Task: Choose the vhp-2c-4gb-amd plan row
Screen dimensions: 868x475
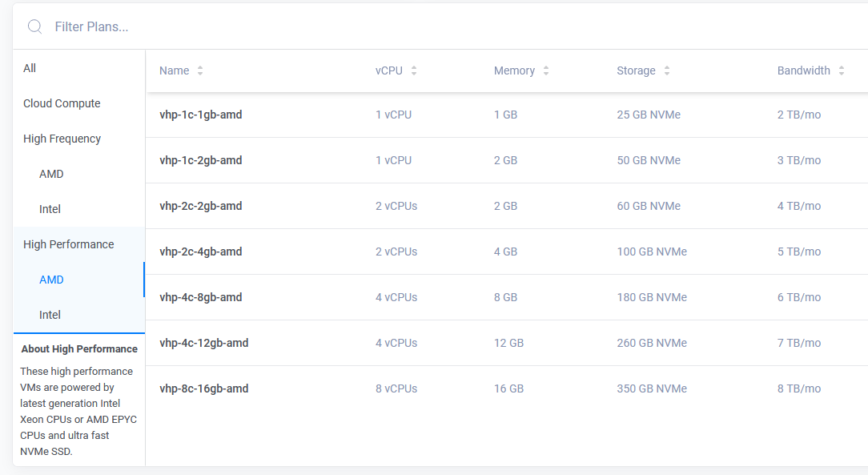Action: pos(200,252)
